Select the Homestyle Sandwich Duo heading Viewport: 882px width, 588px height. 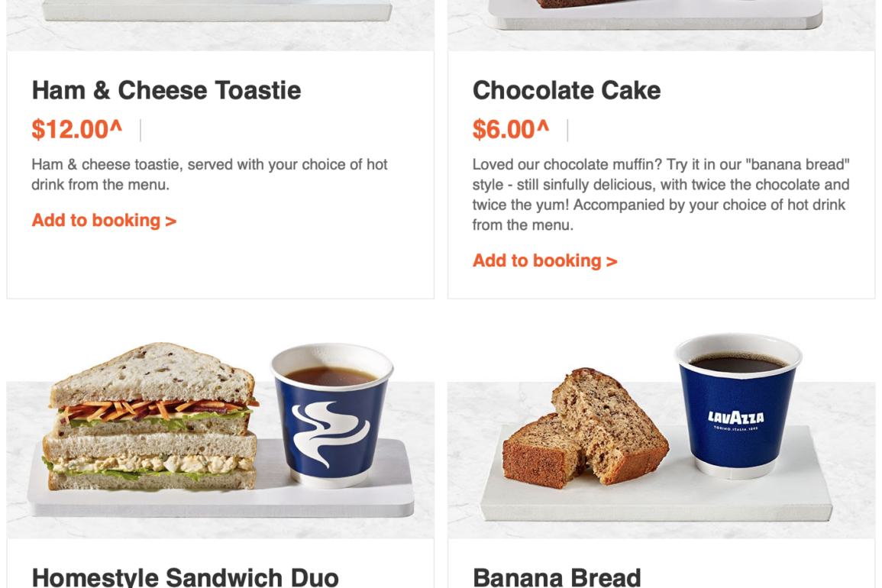coord(185,577)
